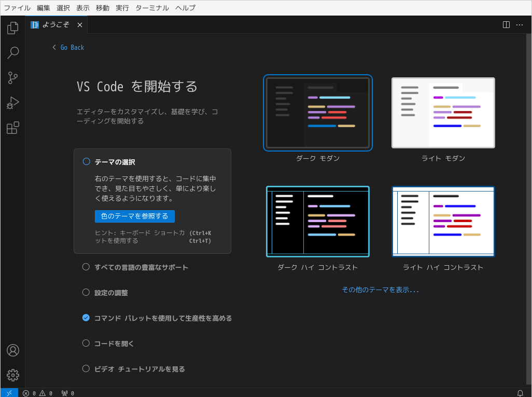Image resolution: width=532 pixels, height=397 pixels.
Task: Click the その他のテーマを表示... link
Action: pos(380,290)
